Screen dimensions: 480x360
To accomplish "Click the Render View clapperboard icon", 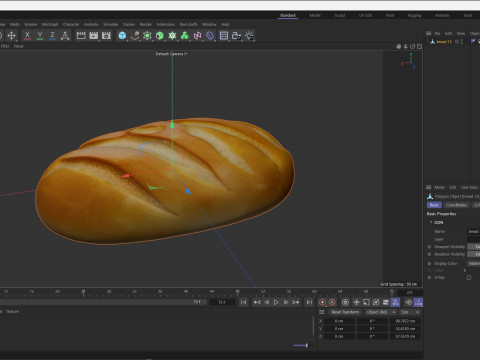I will pos(81,36).
